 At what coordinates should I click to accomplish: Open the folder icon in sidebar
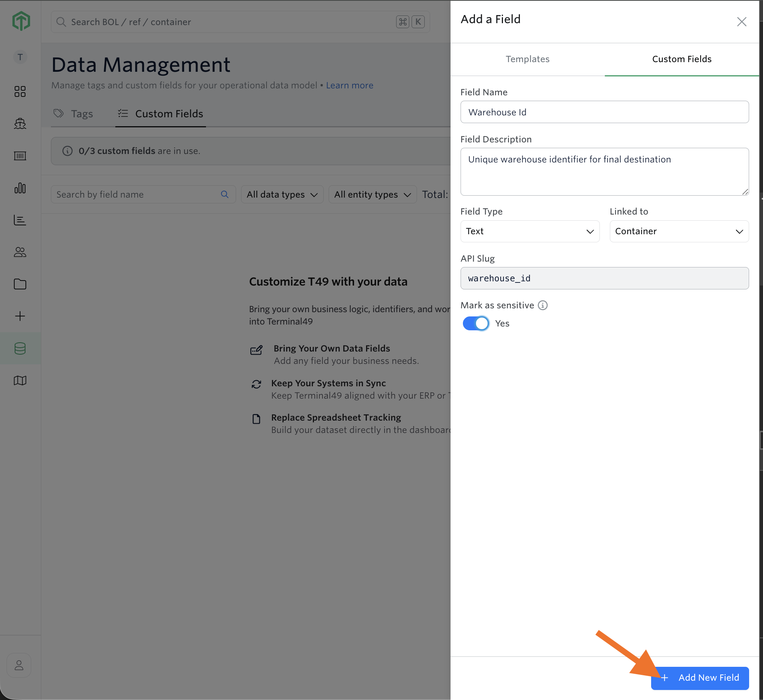[x=20, y=284]
